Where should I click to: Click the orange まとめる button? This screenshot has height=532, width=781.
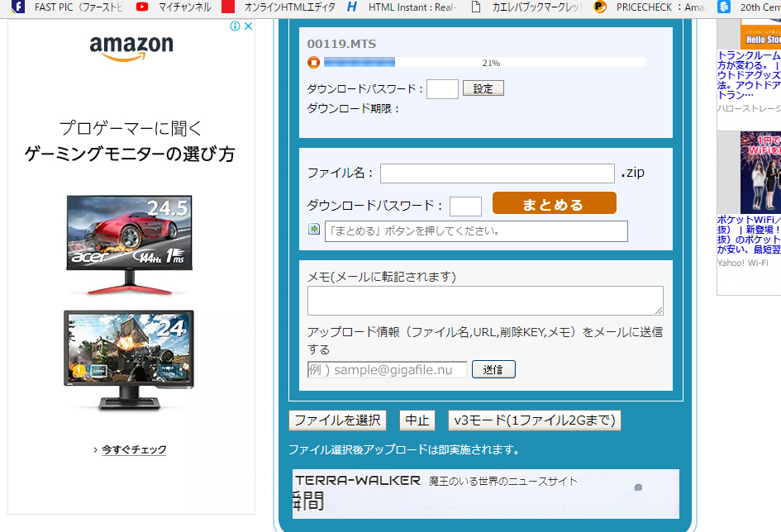(555, 203)
